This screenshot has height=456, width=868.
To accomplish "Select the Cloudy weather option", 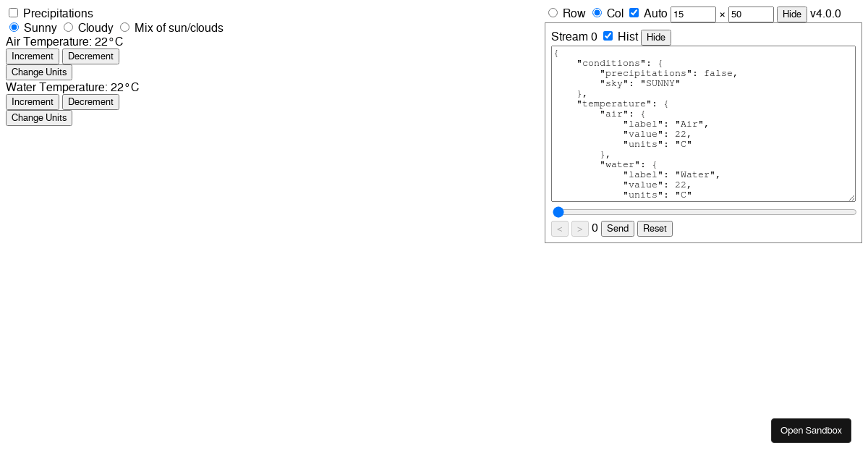I will point(69,27).
